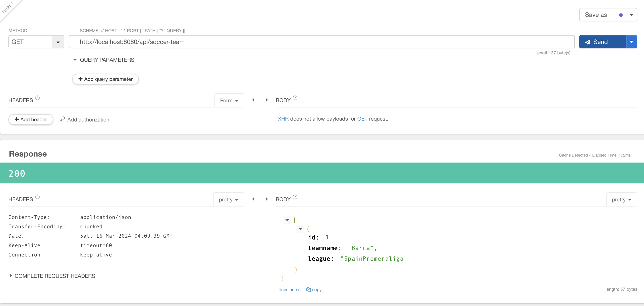This screenshot has height=306, width=644.
Task: Collapse request body pane with right arrow
Action: click(267, 100)
